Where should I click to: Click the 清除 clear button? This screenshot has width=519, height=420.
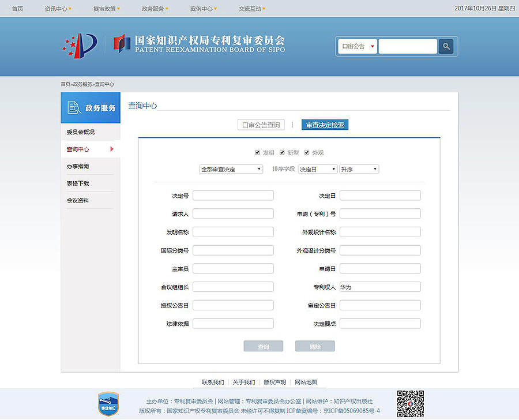pyautogui.click(x=315, y=346)
